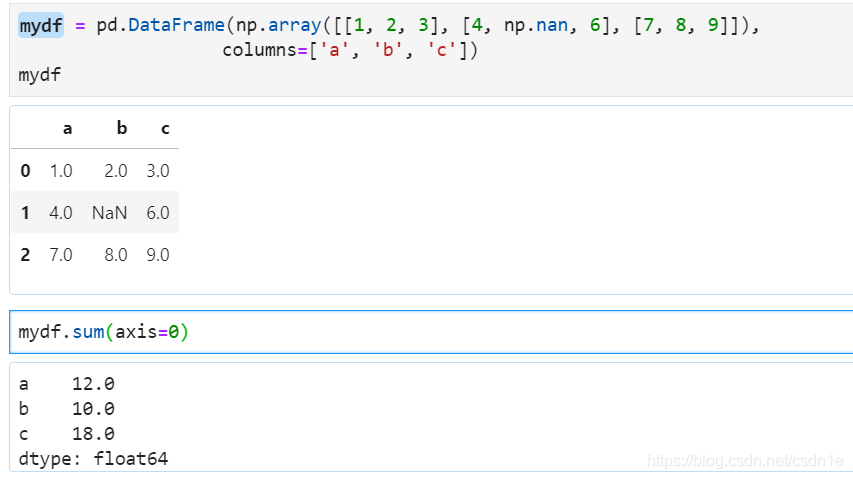
Task: Click row index 2 in the table
Action: click(26, 254)
